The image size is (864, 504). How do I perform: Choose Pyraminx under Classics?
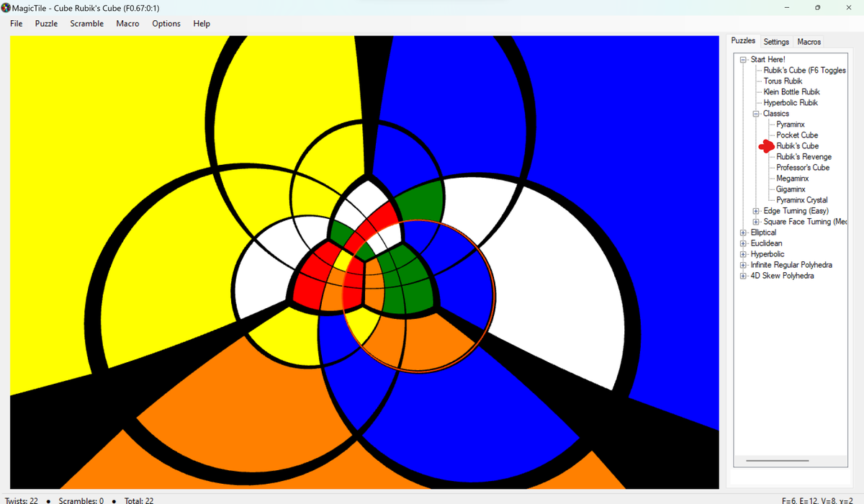pyautogui.click(x=791, y=125)
